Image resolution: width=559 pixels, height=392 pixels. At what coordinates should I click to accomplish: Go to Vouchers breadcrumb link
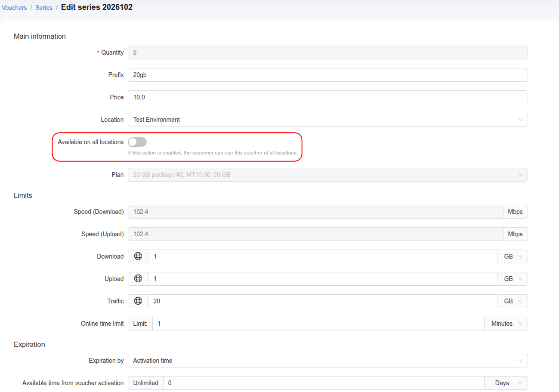pos(14,8)
